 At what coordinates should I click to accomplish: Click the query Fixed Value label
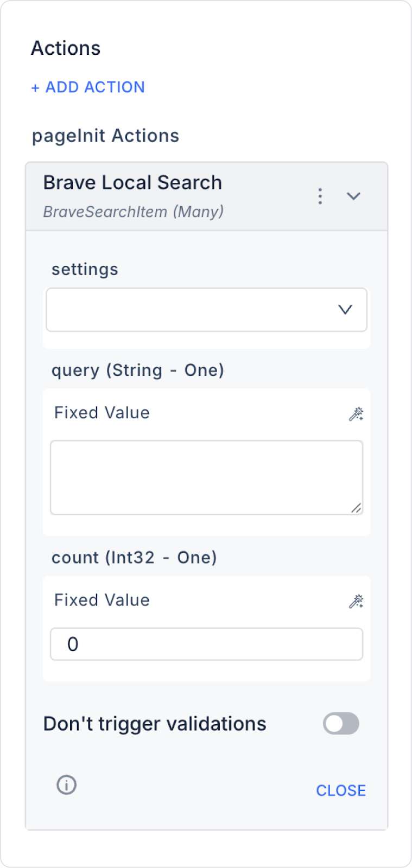102,413
